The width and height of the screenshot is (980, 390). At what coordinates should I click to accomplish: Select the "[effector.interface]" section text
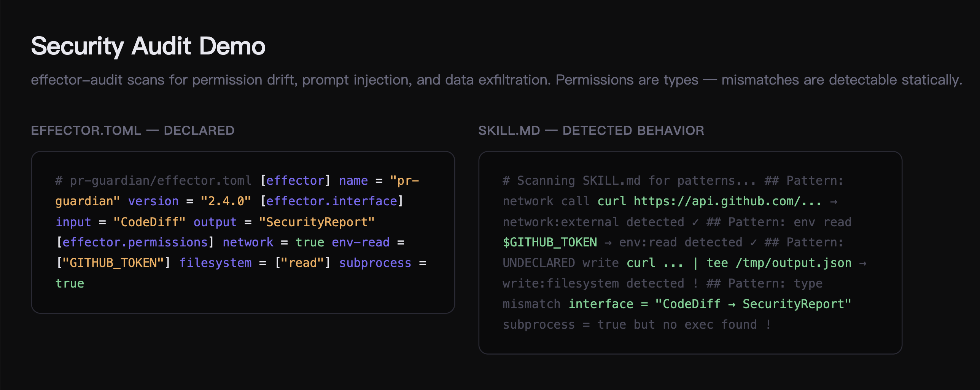tap(332, 201)
